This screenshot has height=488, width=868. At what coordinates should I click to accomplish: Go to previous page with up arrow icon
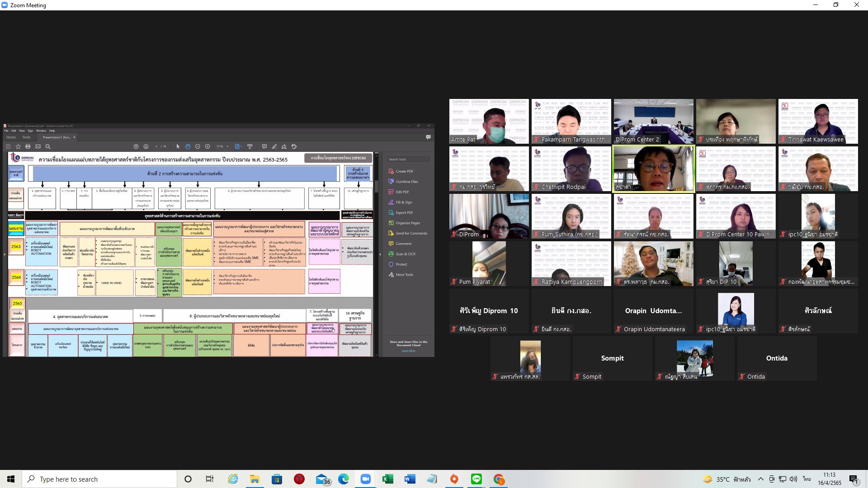coord(136,146)
